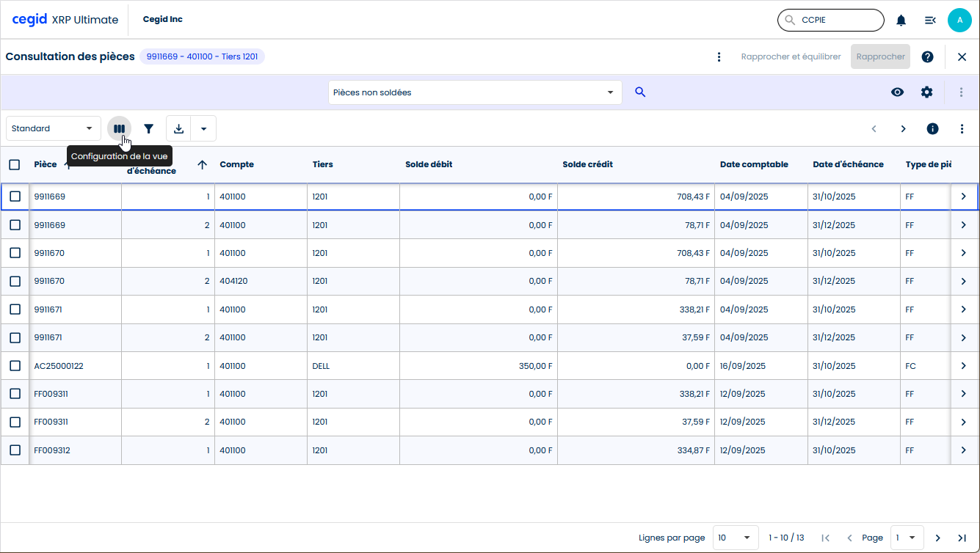Open the Lignes par page dropdown

(x=736, y=538)
